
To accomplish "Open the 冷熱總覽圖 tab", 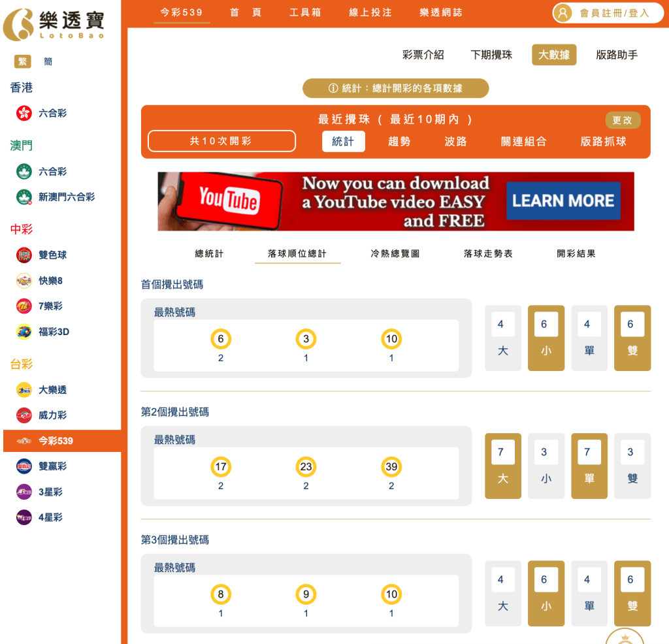I will (395, 253).
